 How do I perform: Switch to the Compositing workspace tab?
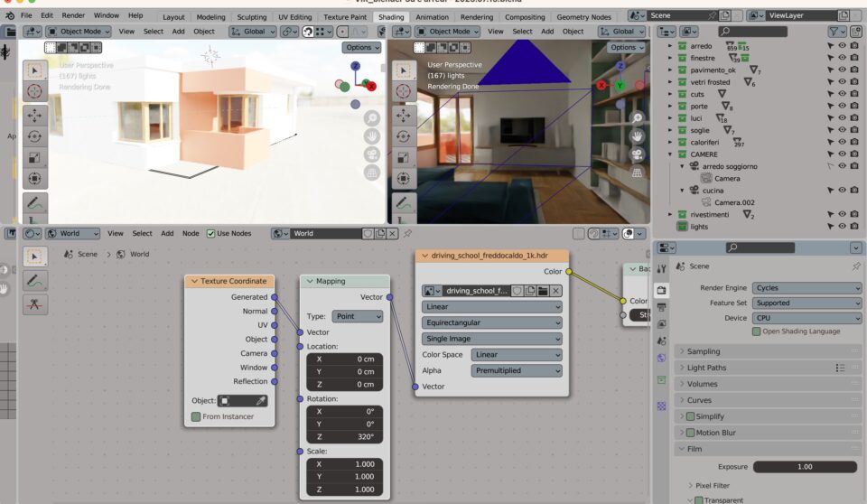[525, 17]
